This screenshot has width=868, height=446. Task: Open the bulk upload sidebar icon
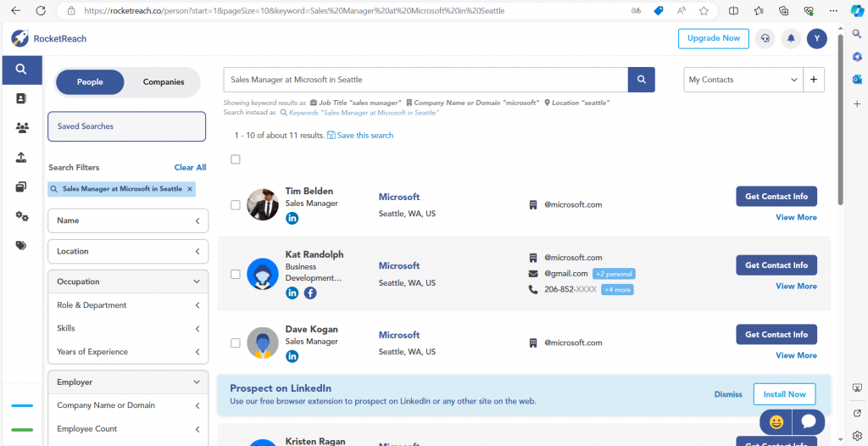21,158
